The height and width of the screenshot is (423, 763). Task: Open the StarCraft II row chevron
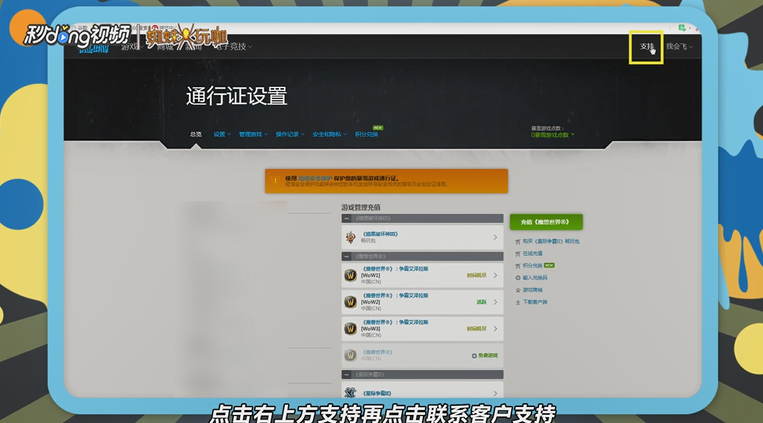[x=495, y=393]
